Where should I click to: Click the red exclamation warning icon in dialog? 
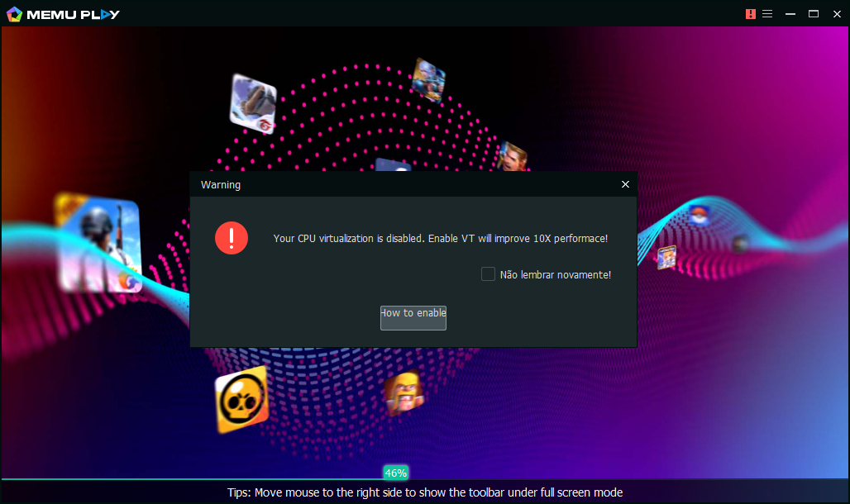(x=232, y=238)
